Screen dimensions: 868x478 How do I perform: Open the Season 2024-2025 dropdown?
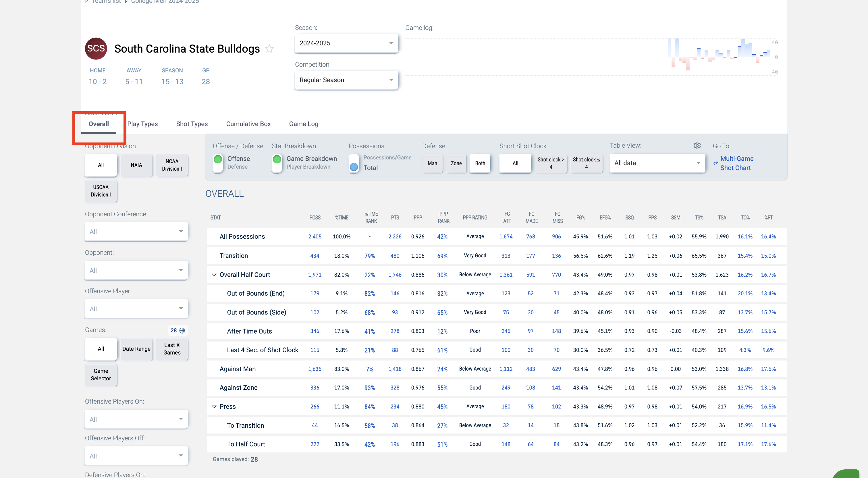coord(346,43)
